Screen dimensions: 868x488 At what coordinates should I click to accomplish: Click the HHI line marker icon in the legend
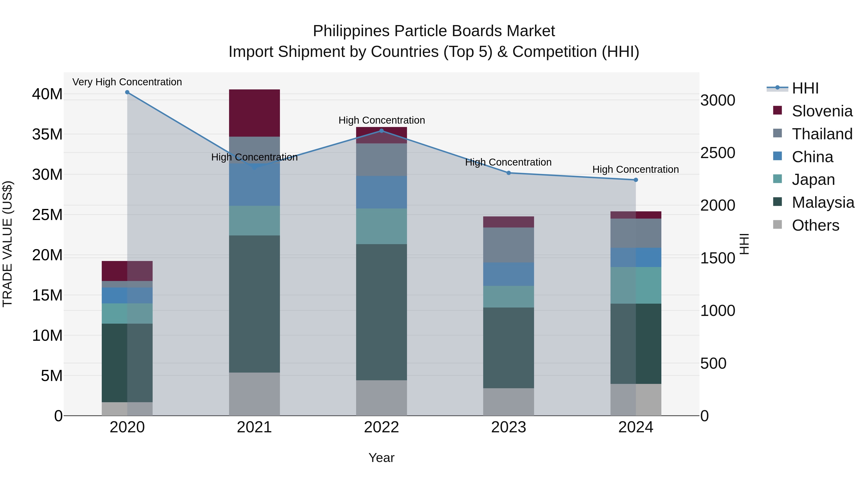[777, 87]
